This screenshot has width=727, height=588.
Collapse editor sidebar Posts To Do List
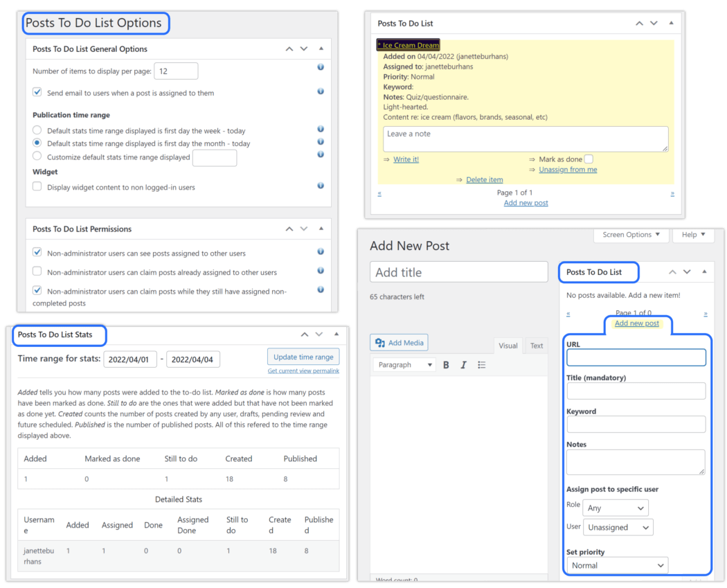tap(704, 271)
